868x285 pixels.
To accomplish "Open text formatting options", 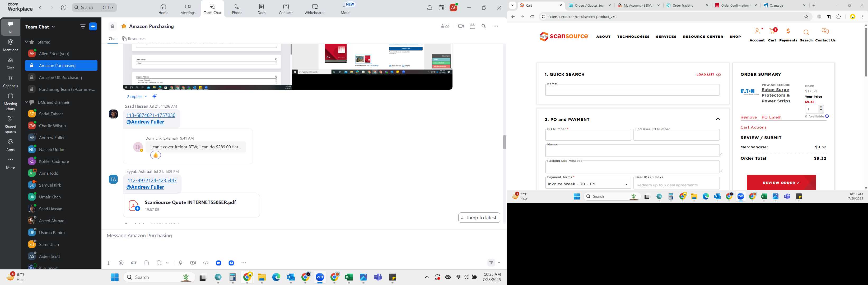I will (x=109, y=263).
